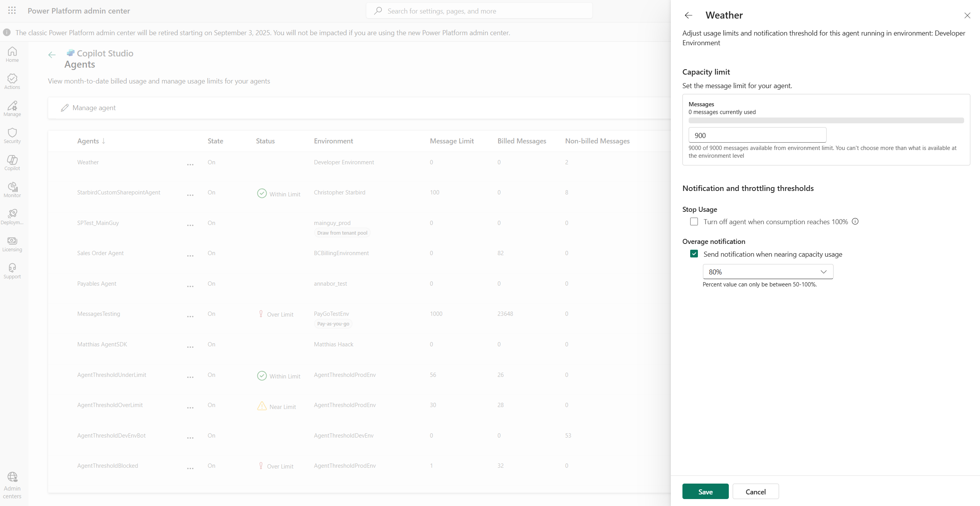The height and width of the screenshot is (506, 980).
Task: Click the Support headset icon
Action: [x=12, y=271]
